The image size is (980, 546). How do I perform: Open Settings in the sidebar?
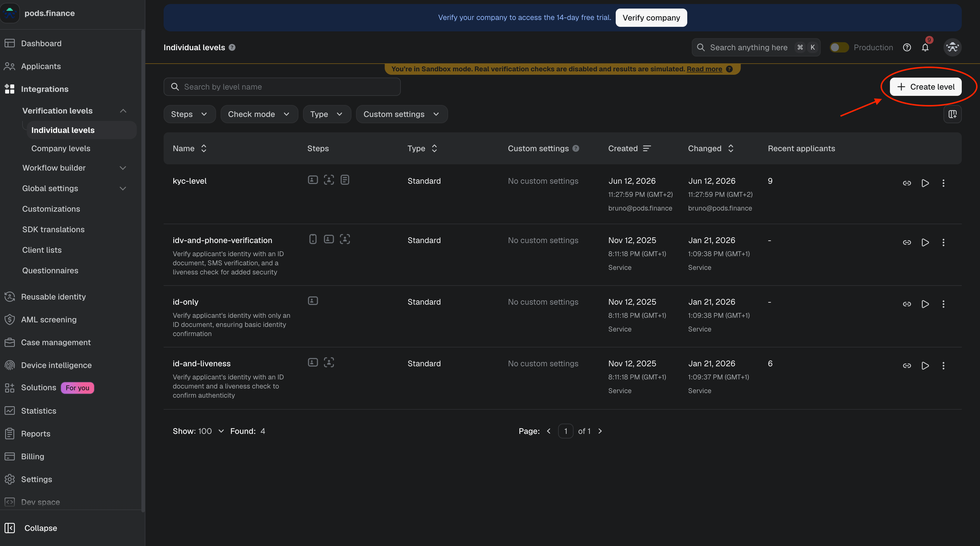[36, 479]
